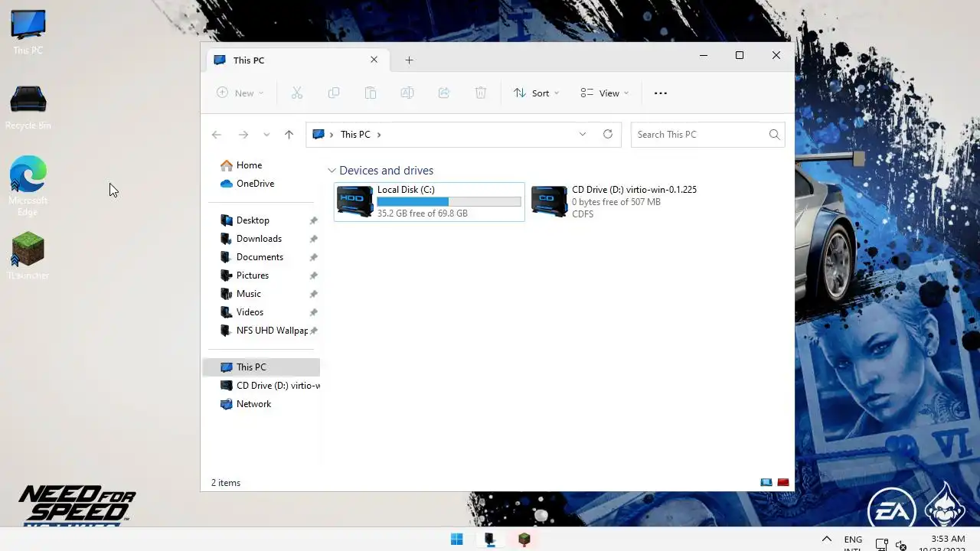Image resolution: width=980 pixels, height=551 pixels.
Task: Click Local Disk (C:) usage bar
Action: coord(449,202)
